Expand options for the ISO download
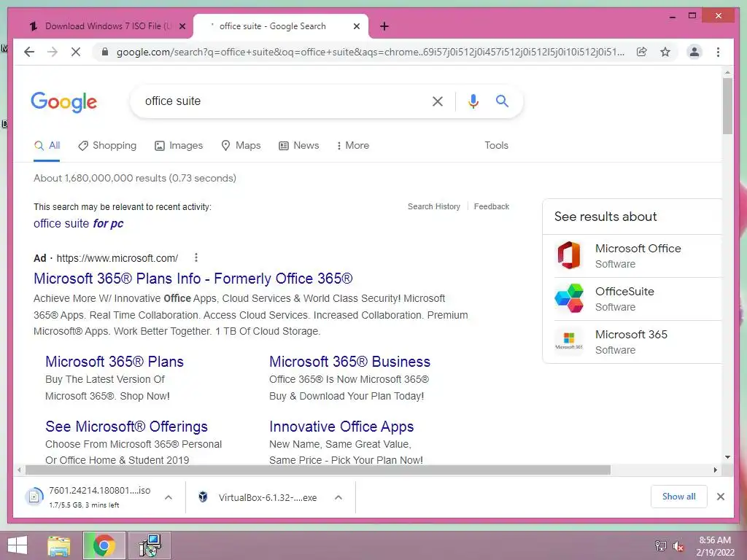This screenshot has width=747, height=560. tap(169, 497)
